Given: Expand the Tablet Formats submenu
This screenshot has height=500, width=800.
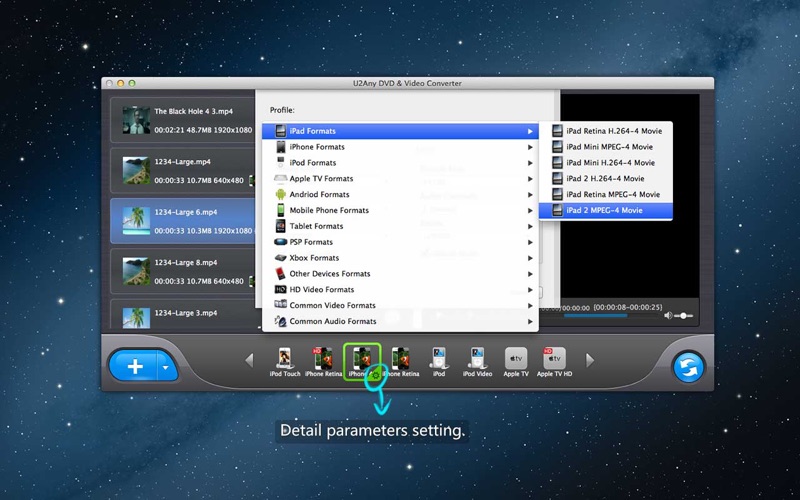Looking at the screenshot, I should (x=400, y=226).
